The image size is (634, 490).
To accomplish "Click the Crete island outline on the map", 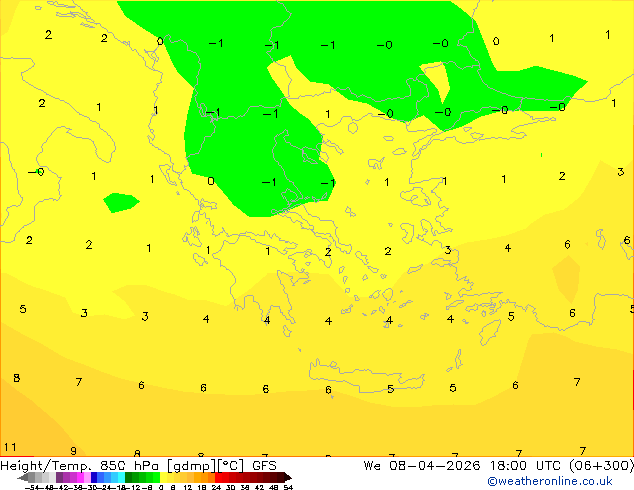I will (x=367, y=376).
